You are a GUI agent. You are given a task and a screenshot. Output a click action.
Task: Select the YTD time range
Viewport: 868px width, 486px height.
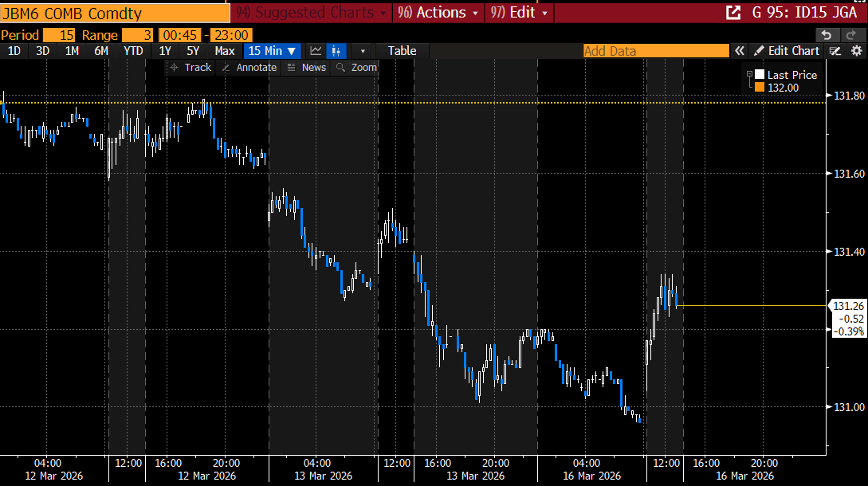(133, 51)
